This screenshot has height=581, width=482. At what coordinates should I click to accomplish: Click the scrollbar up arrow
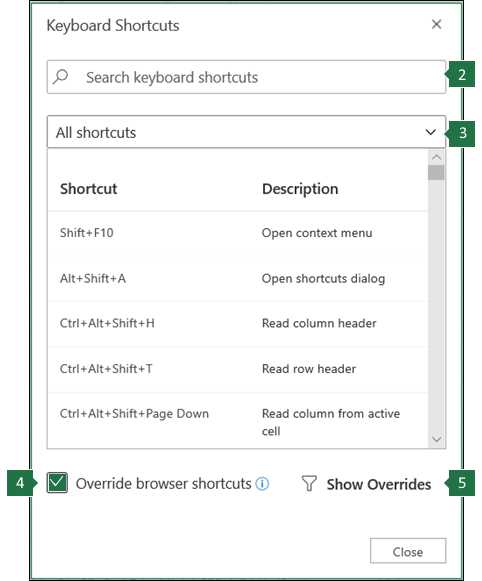[436, 157]
